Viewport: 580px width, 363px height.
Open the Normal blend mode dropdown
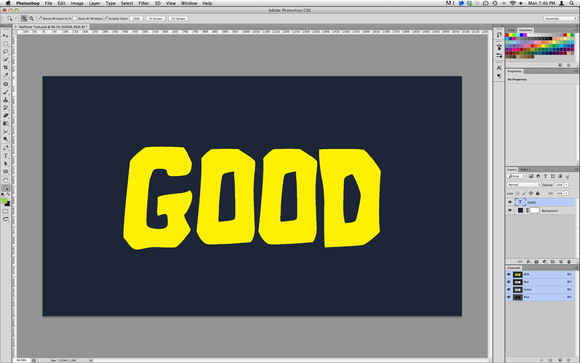[523, 184]
